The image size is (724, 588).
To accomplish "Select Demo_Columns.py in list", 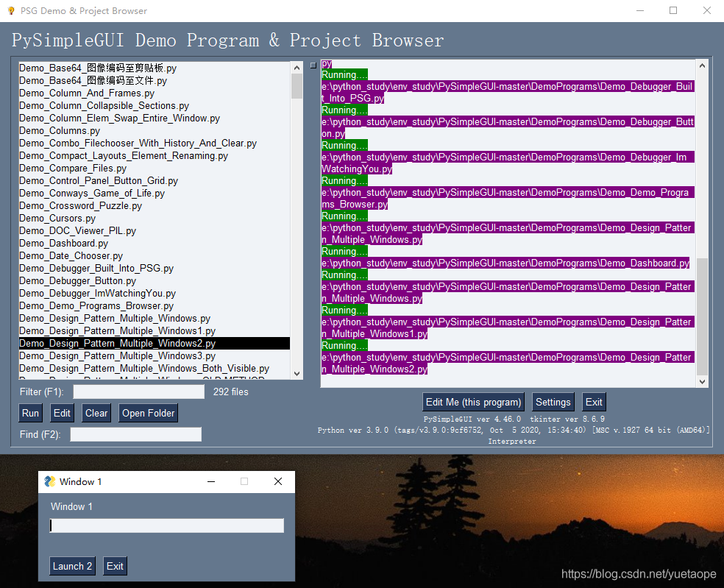I will (x=155, y=130).
